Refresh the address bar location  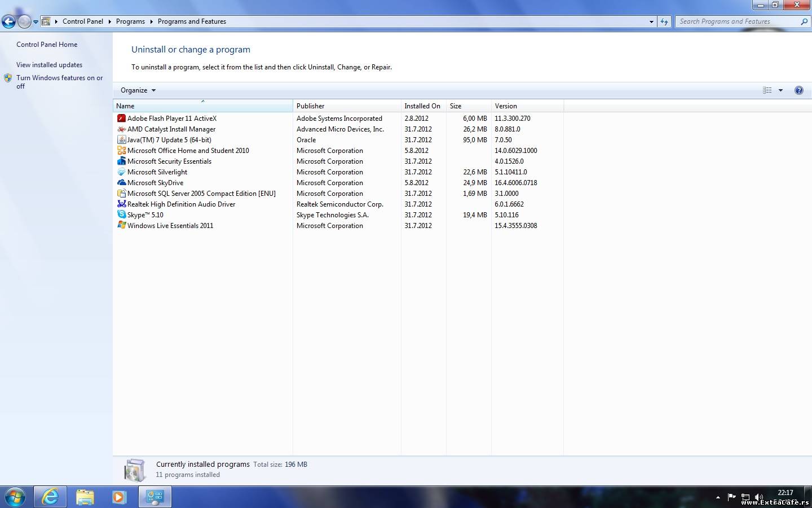[x=664, y=21]
